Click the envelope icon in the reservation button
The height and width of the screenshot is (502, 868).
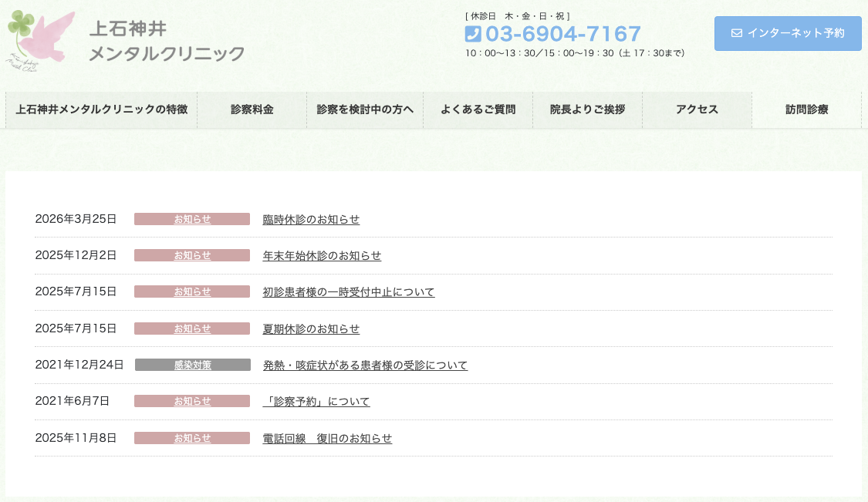coord(736,33)
